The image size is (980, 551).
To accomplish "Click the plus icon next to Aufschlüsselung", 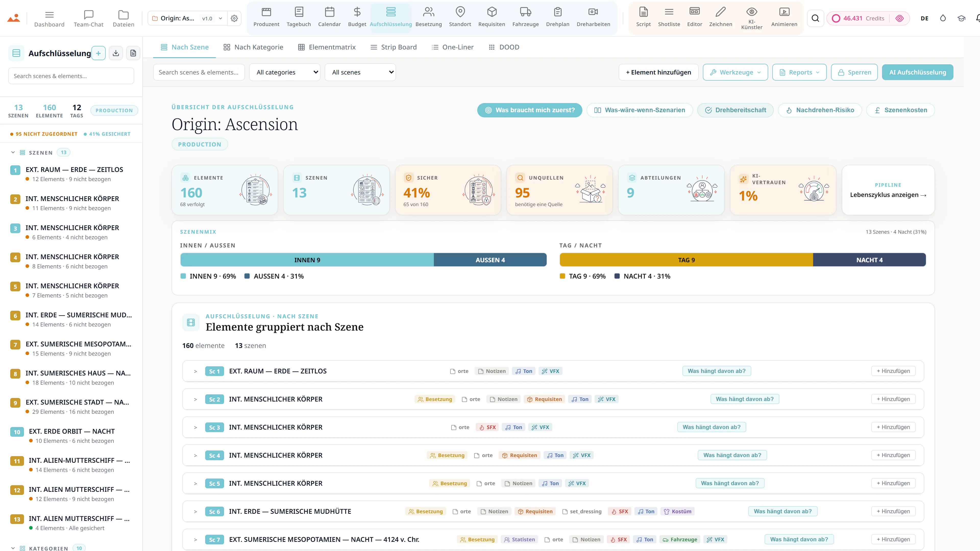I will [x=98, y=53].
